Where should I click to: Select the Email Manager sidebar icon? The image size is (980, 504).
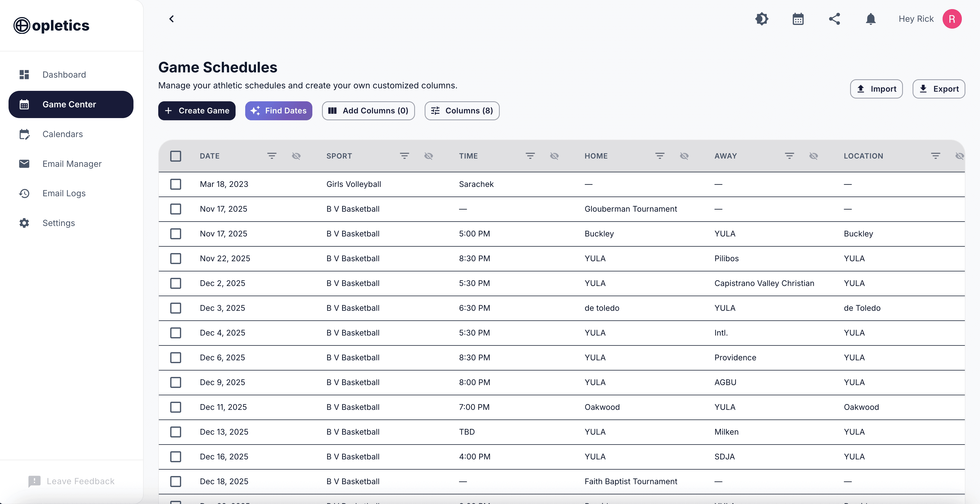point(24,164)
